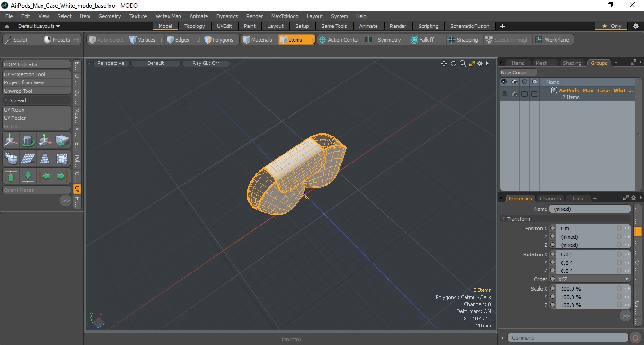Click the Properties panel gear icon
Screen dimensions: 644x345
[x=633, y=198]
